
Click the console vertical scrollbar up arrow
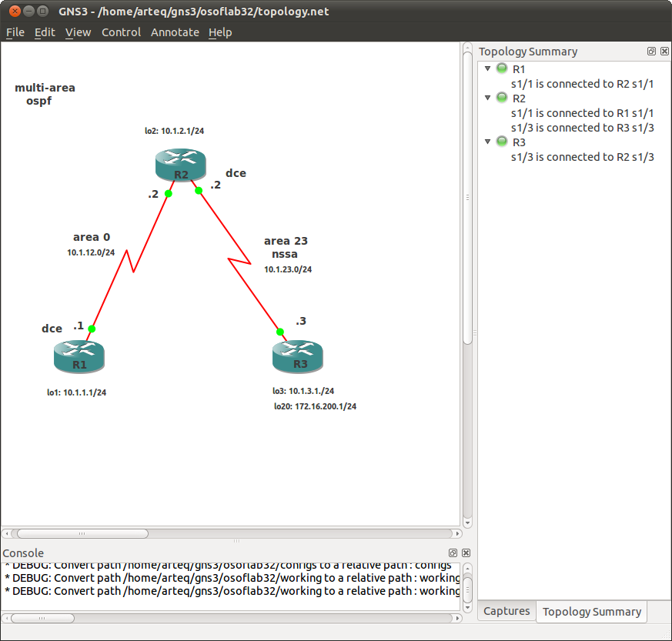coord(467,569)
